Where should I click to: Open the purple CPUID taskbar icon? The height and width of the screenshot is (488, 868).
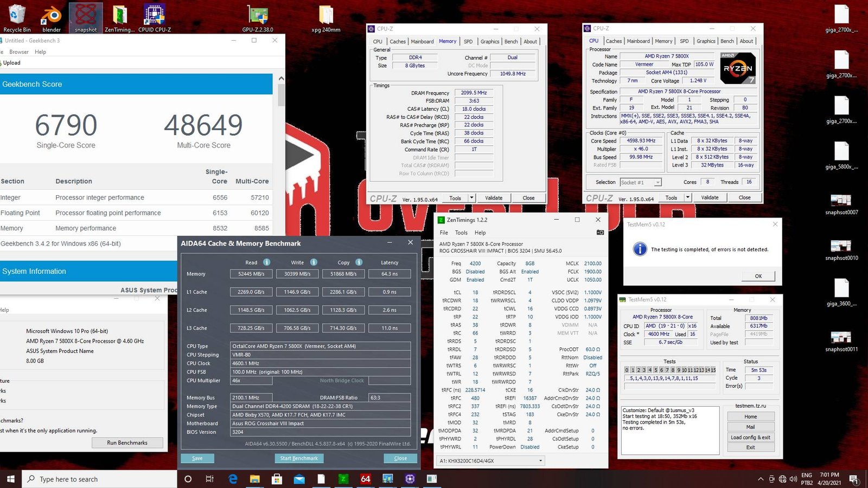point(410,479)
